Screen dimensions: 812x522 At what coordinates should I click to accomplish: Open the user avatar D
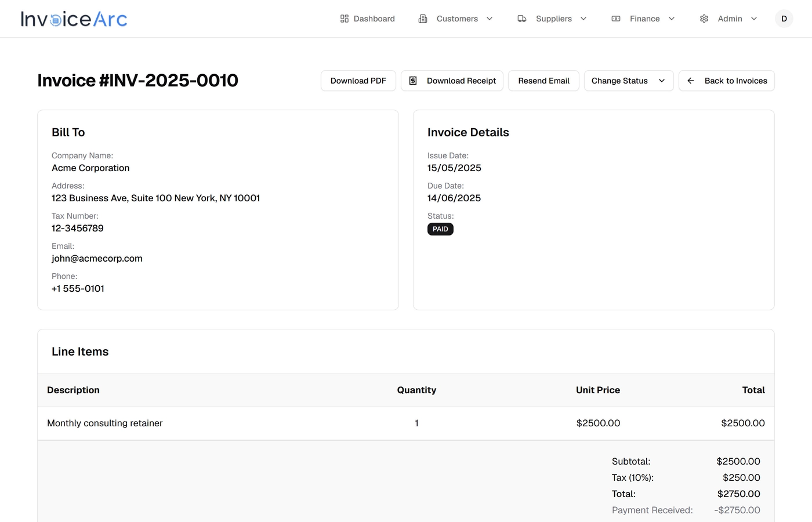pos(784,19)
